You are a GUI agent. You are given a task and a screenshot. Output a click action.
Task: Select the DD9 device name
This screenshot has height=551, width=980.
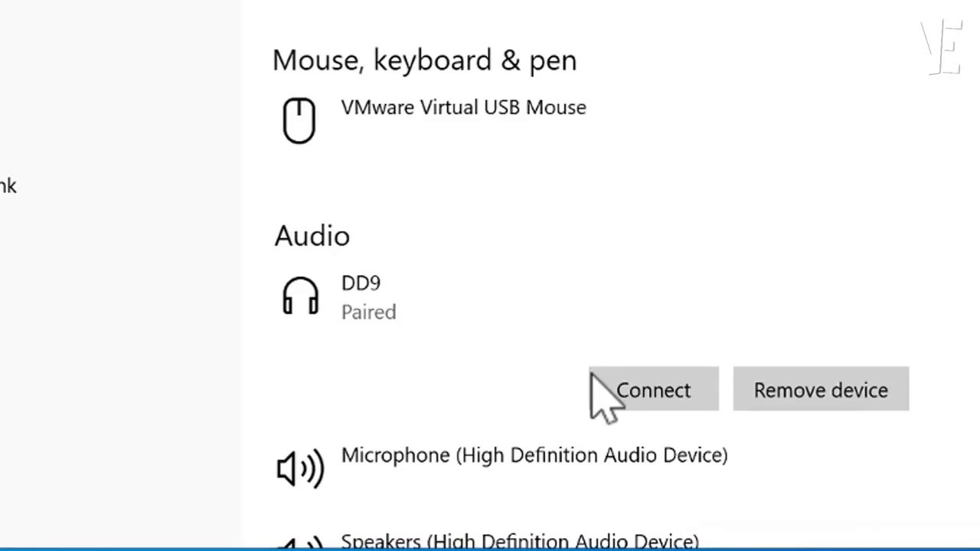pos(361,283)
